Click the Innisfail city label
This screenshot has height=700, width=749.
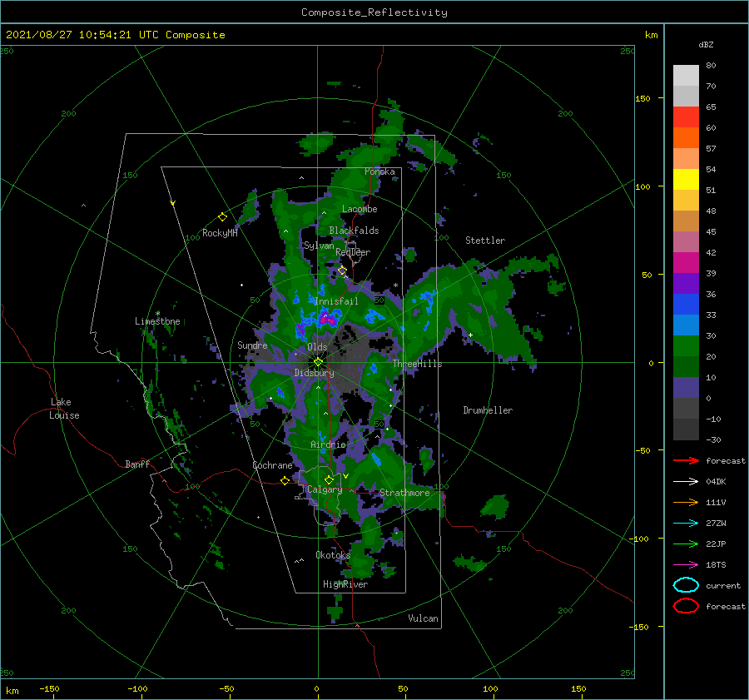coord(336,301)
